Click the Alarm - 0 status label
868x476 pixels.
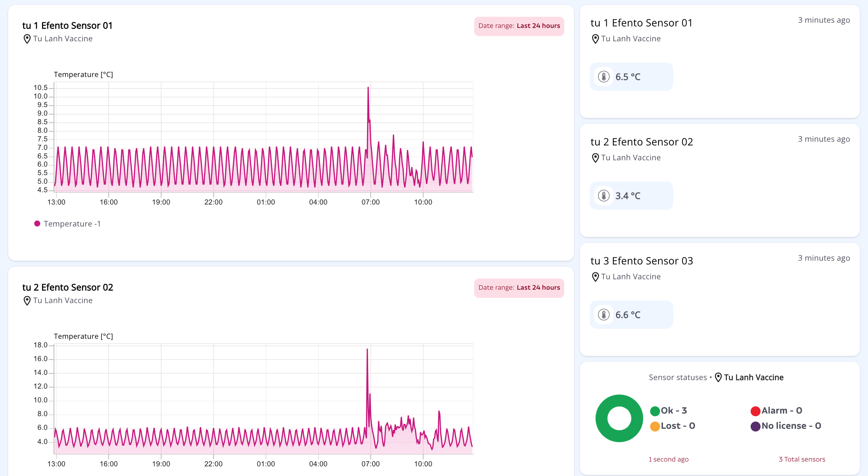(782, 411)
